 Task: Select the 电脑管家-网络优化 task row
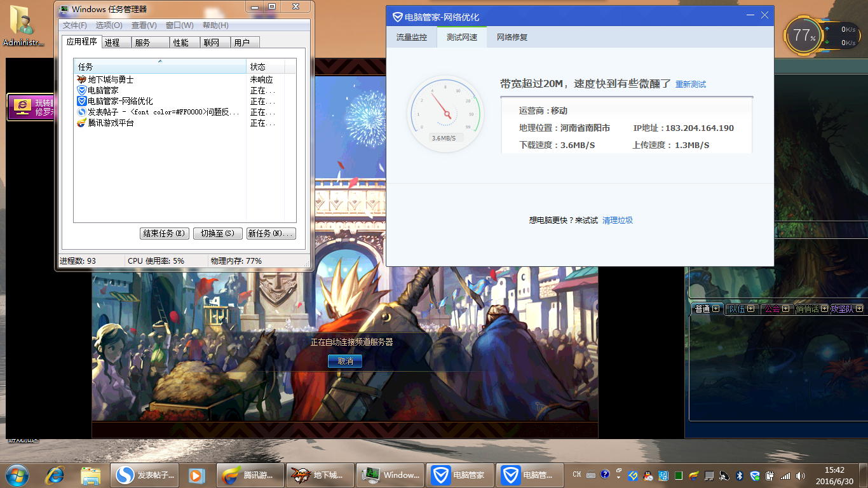185,101
